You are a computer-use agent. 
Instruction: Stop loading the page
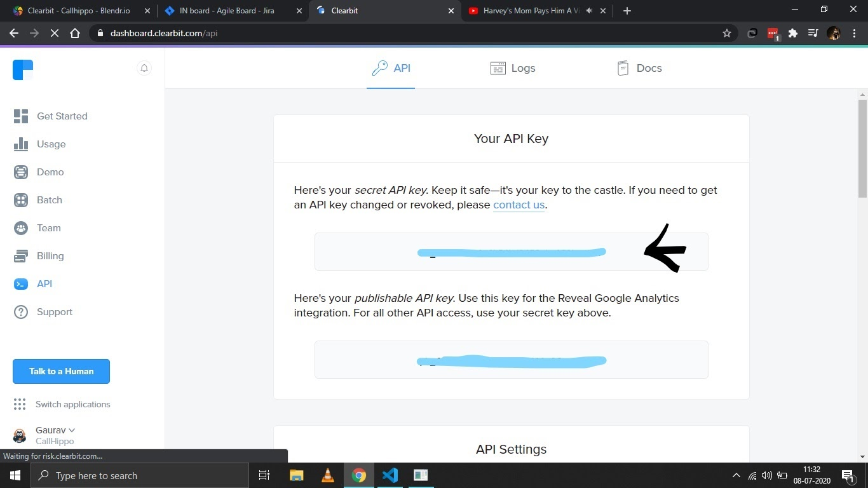(x=55, y=33)
